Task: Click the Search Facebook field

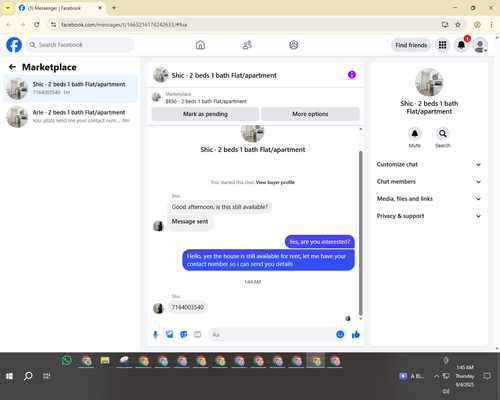Action: point(80,45)
